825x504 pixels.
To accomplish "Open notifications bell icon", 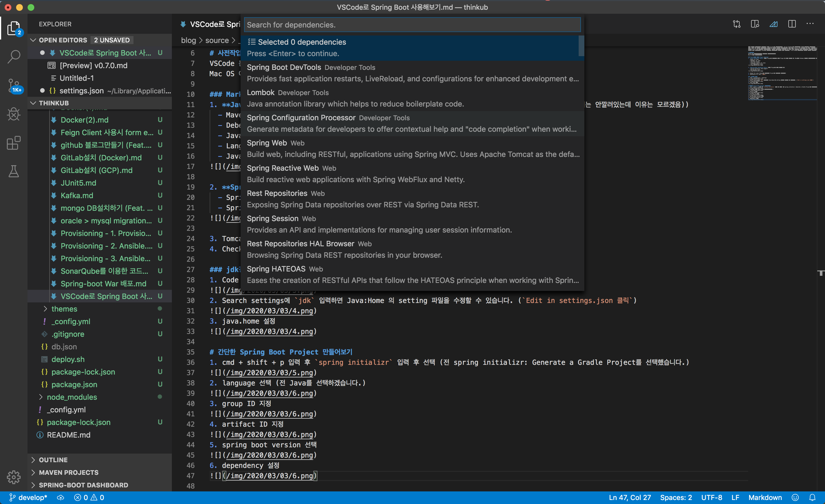I will pos(812,498).
